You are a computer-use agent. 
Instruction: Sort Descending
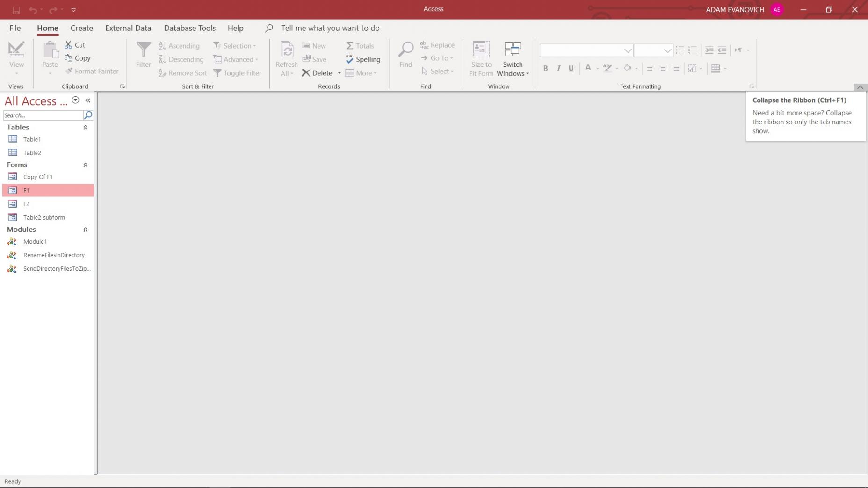click(181, 59)
